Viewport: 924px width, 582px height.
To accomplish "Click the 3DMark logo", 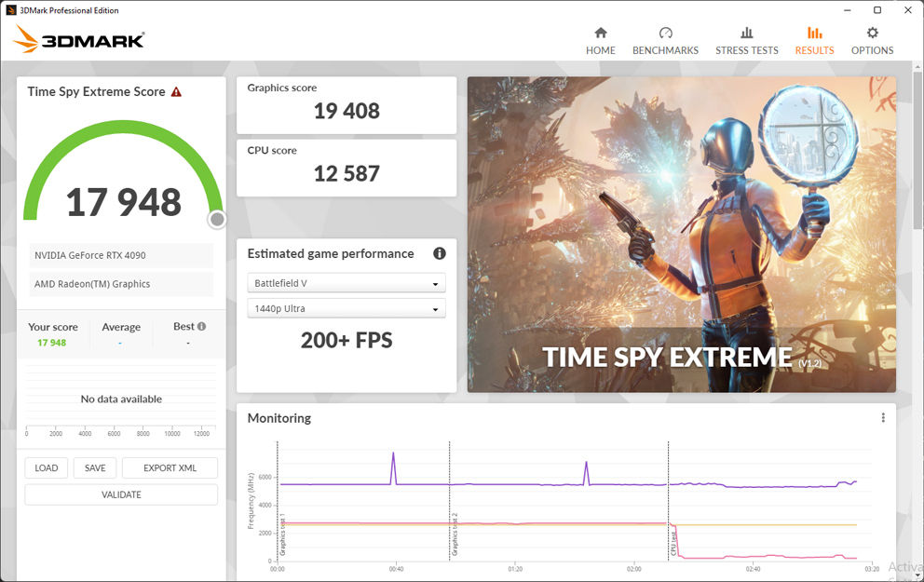I will click(x=79, y=39).
